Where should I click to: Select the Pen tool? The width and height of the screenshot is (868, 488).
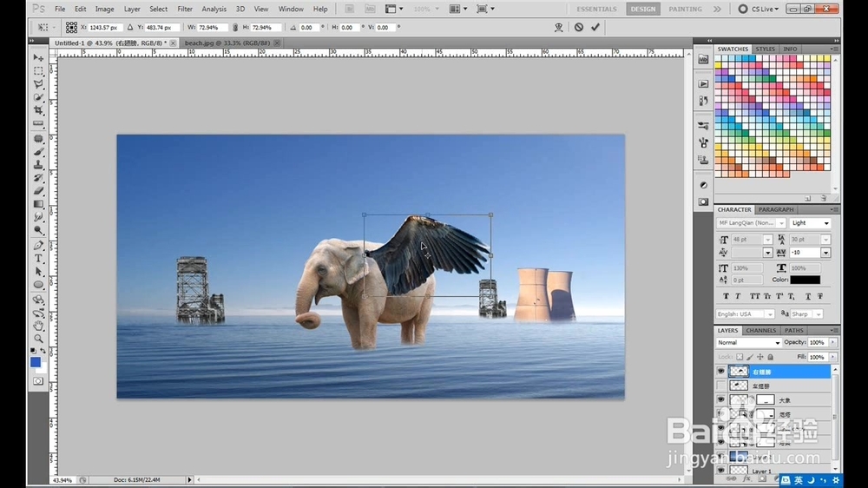click(38, 246)
